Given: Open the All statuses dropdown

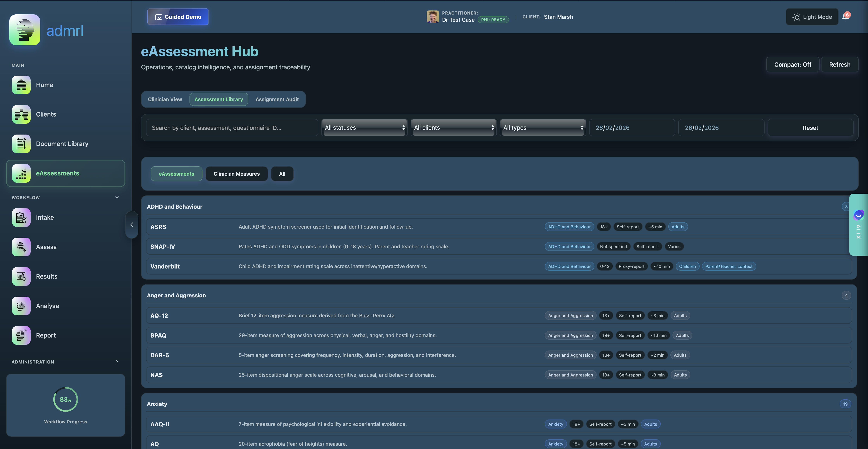Looking at the screenshot, I should (364, 127).
